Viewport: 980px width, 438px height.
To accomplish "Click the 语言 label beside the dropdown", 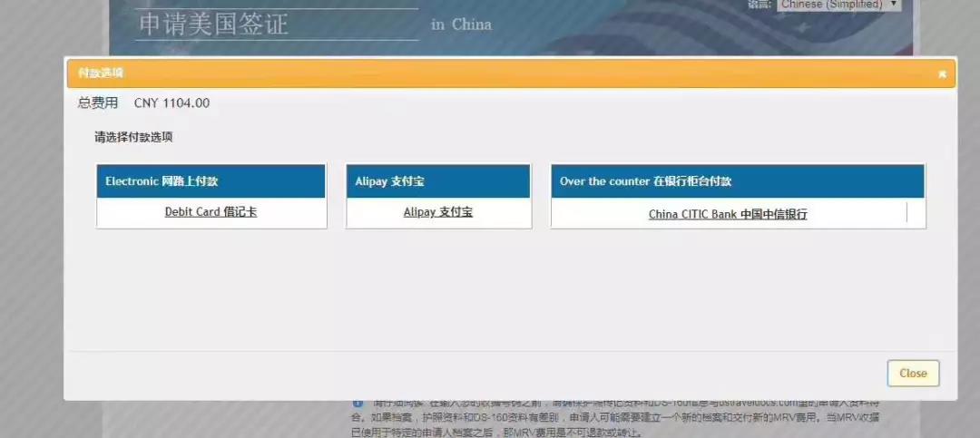I will pyautogui.click(x=759, y=5).
